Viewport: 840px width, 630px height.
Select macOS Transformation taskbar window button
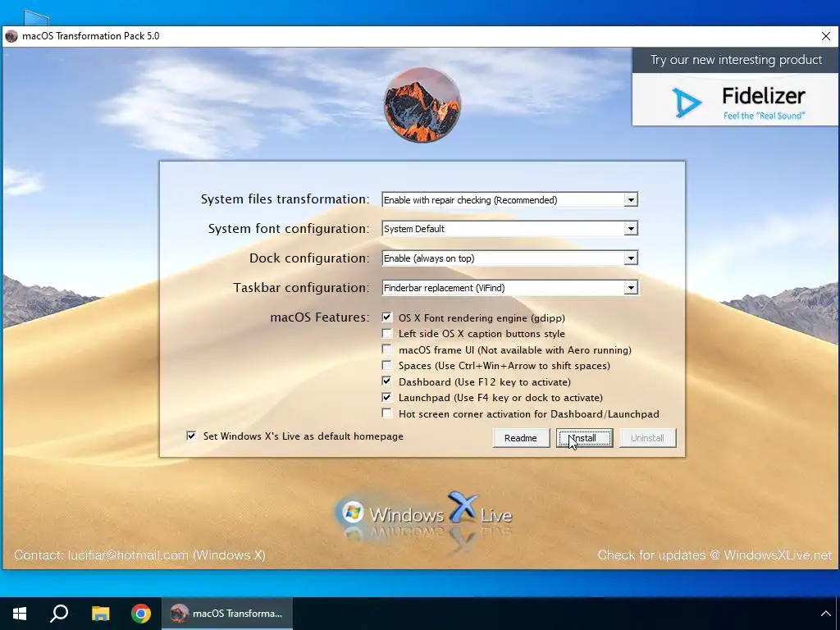pyautogui.click(x=227, y=614)
